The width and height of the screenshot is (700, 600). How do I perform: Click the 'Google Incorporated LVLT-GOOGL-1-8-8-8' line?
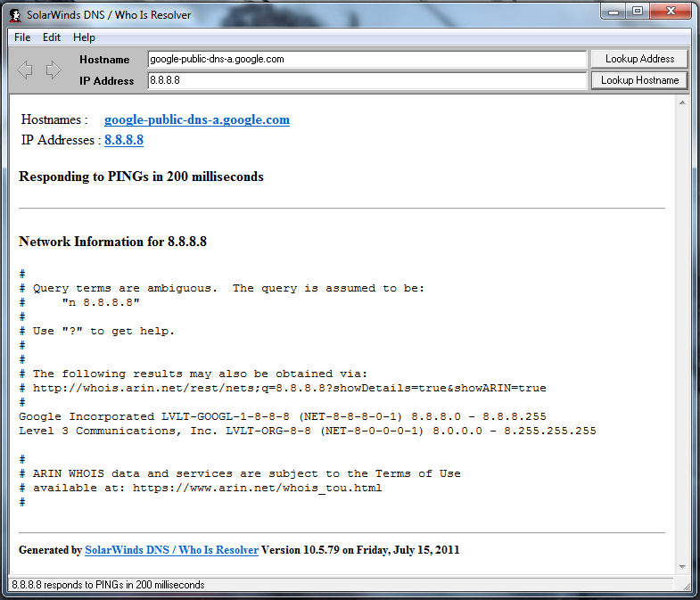click(x=283, y=416)
